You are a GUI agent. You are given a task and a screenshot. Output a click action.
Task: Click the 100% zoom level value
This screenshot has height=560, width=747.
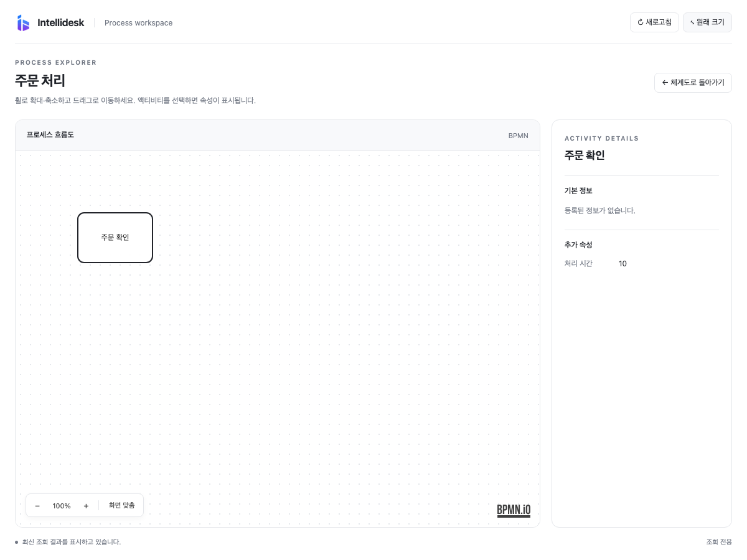[62, 506]
